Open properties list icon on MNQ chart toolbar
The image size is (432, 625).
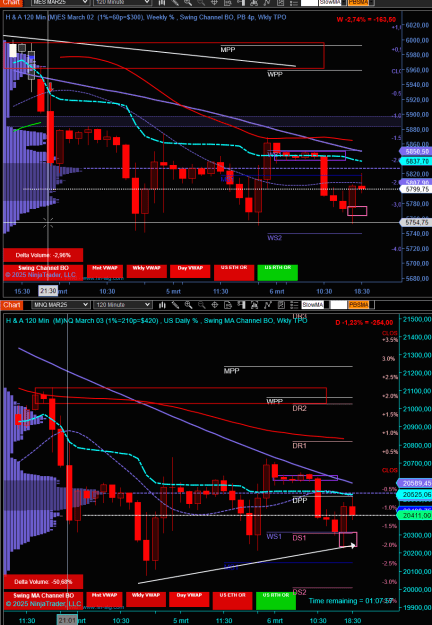[x=294, y=305]
